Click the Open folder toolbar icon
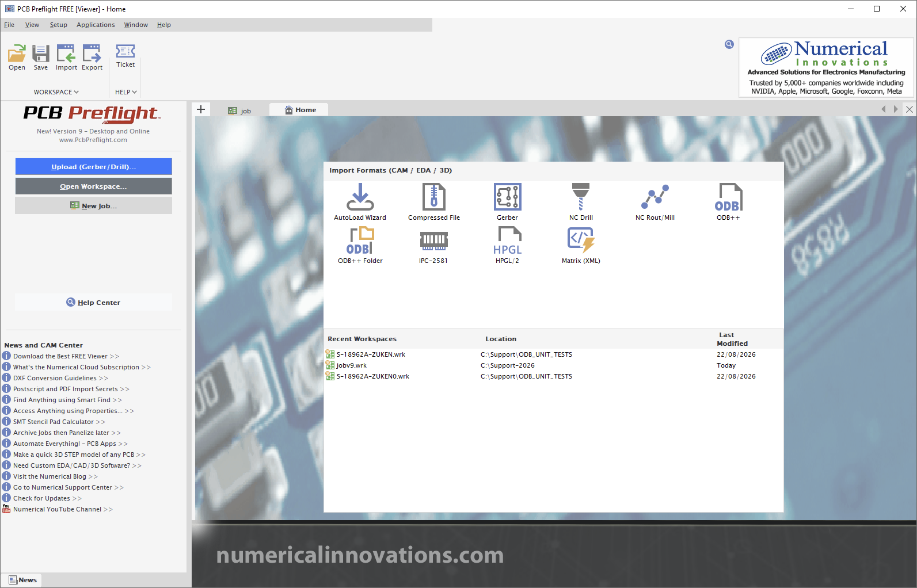This screenshot has height=588, width=917. click(17, 57)
